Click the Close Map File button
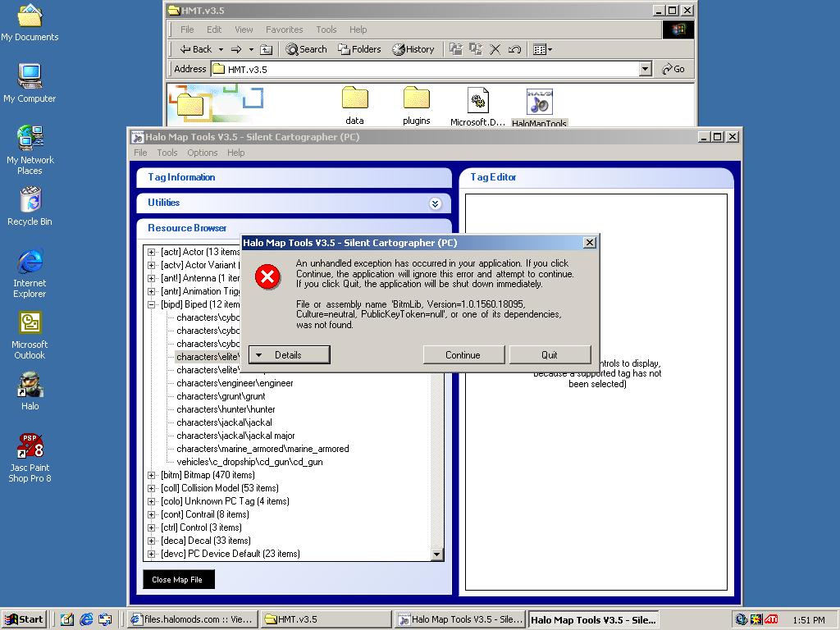Screen dimensions: 840x630 (178, 580)
